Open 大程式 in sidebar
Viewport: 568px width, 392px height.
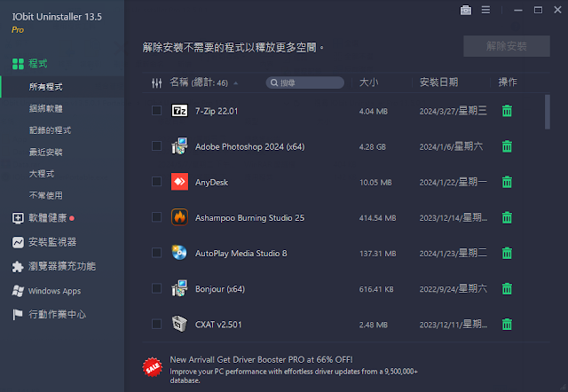(42, 174)
